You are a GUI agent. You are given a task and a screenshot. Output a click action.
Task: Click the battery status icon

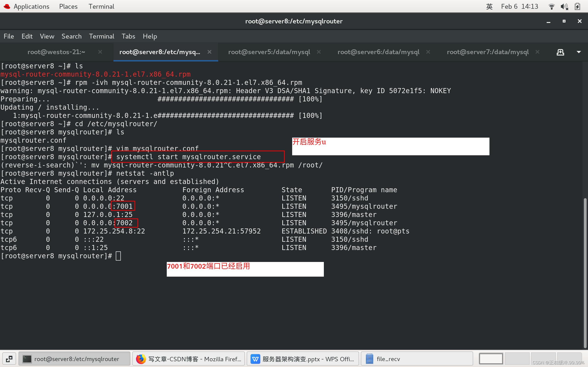click(577, 7)
